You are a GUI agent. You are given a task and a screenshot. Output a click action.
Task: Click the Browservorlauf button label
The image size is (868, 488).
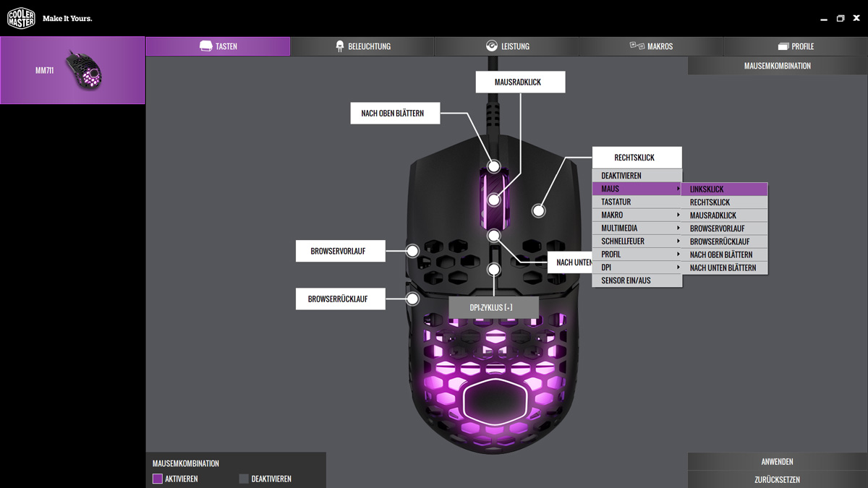[x=340, y=252]
